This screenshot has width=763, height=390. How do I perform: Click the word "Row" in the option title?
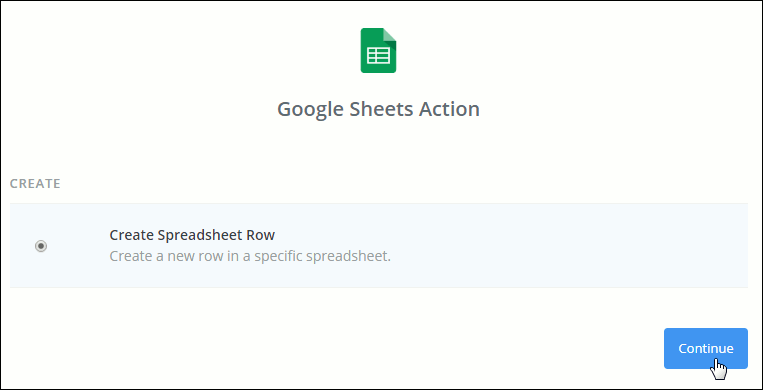pos(263,235)
